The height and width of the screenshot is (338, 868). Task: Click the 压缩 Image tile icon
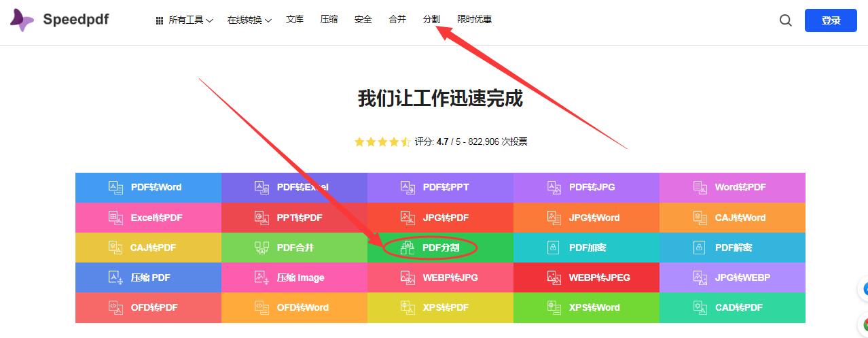tap(262, 277)
